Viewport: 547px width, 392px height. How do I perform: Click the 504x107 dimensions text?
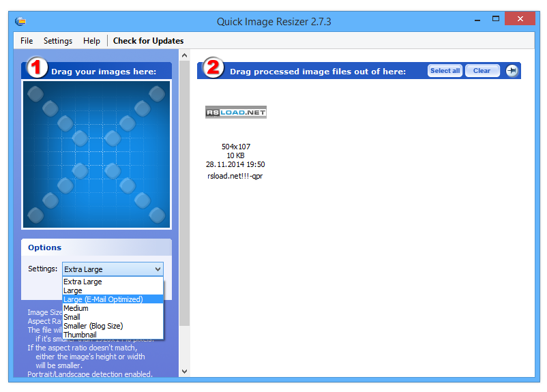coord(236,147)
